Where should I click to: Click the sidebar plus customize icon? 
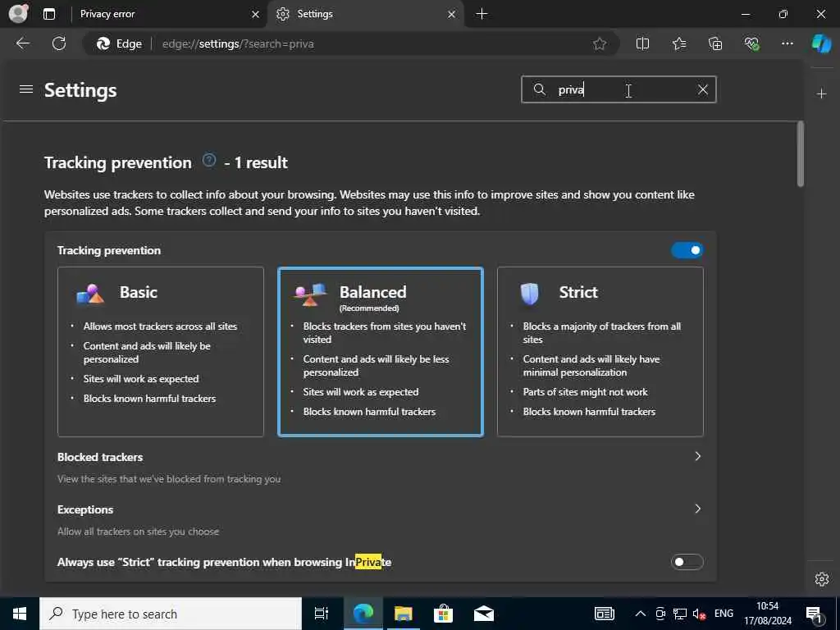[821, 94]
